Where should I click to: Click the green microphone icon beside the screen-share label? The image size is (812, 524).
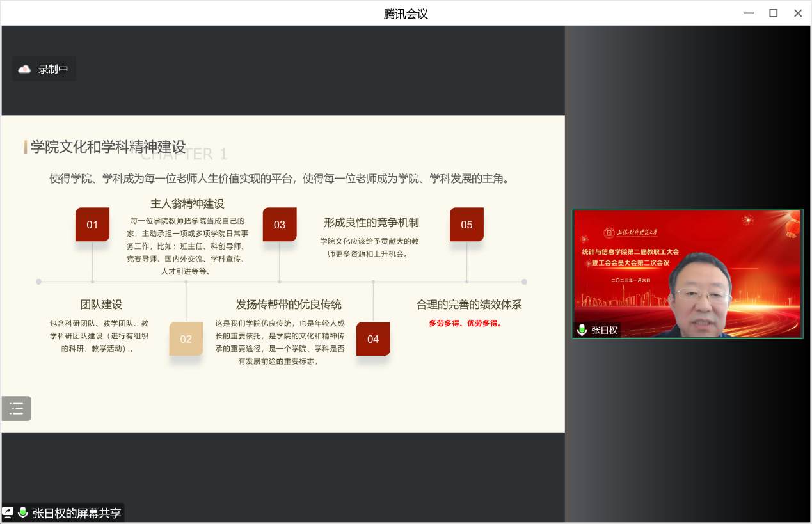point(23,512)
